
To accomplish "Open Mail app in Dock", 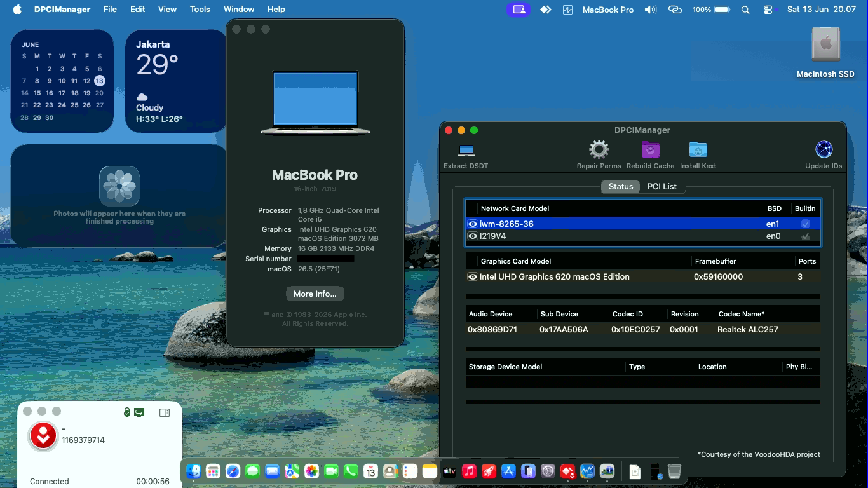I will tap(272, 471).
